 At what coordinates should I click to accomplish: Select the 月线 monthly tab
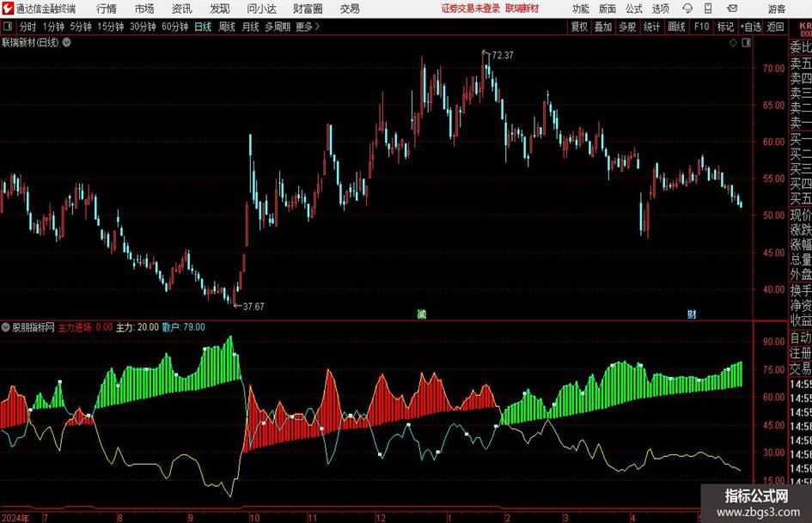pyautogui.click(x=251, y=27)
